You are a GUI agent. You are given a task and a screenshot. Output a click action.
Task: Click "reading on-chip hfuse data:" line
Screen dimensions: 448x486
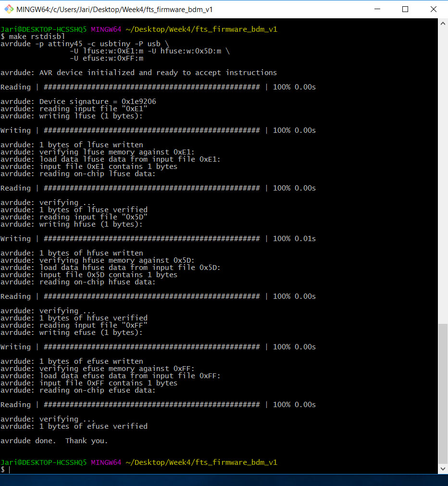78,282
